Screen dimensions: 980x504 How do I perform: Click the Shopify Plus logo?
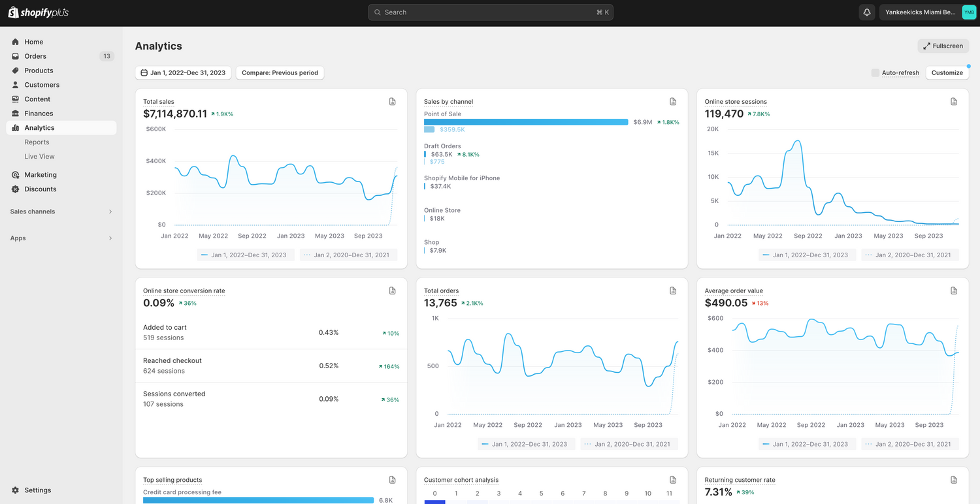pos(38,12)
